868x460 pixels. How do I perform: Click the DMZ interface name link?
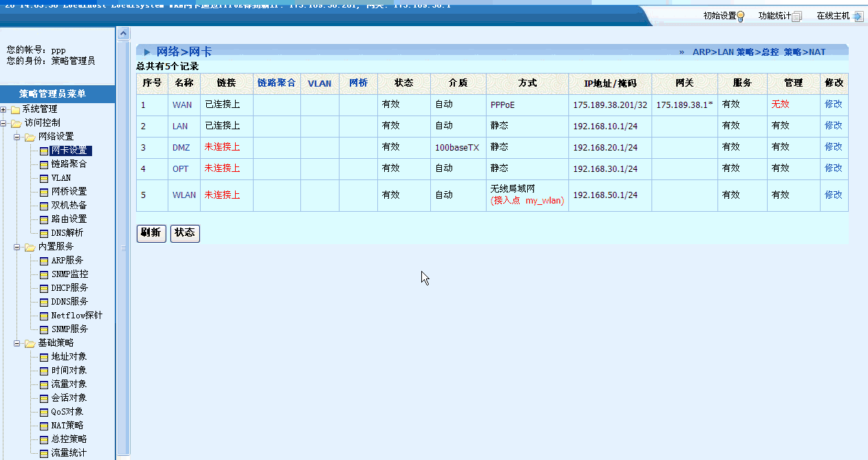click(x=181, y=148)
